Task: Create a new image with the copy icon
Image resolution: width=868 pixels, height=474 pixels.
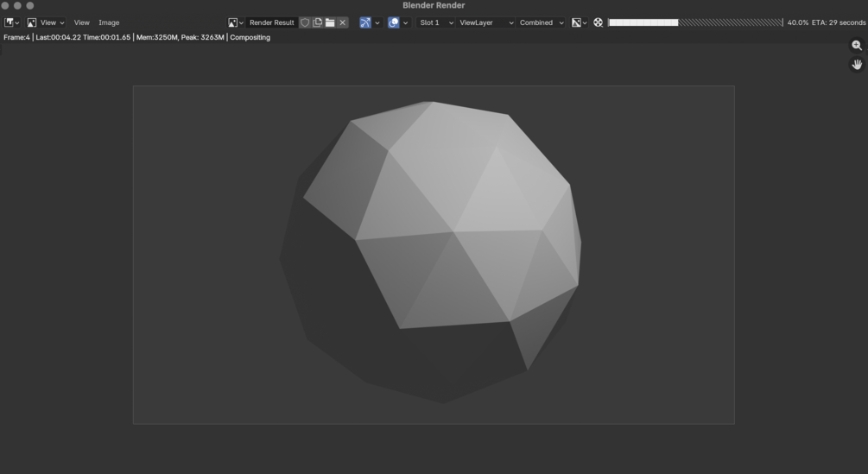Action: pyautogui.click(x=317, y=22)
